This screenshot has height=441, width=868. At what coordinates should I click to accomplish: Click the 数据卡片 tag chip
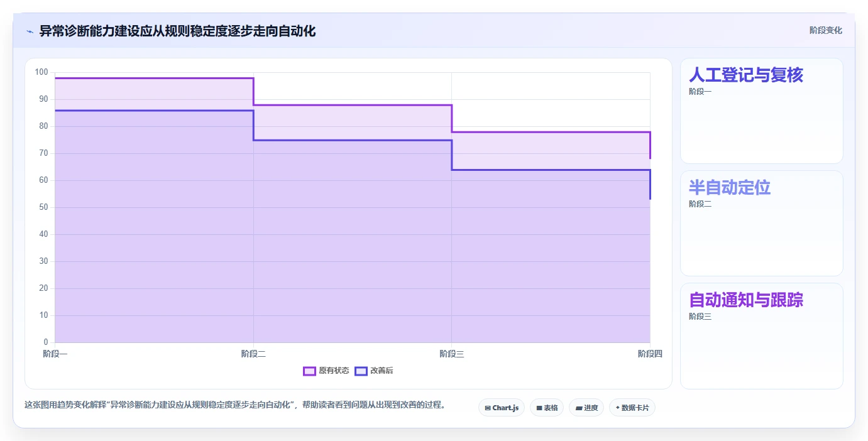point(632,408)
